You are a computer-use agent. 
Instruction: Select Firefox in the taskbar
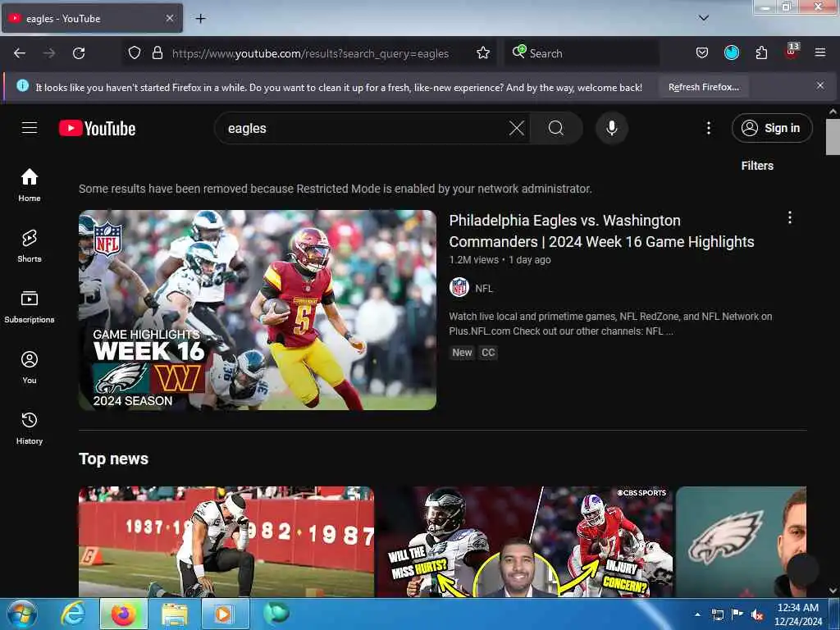tap(123, 614)
